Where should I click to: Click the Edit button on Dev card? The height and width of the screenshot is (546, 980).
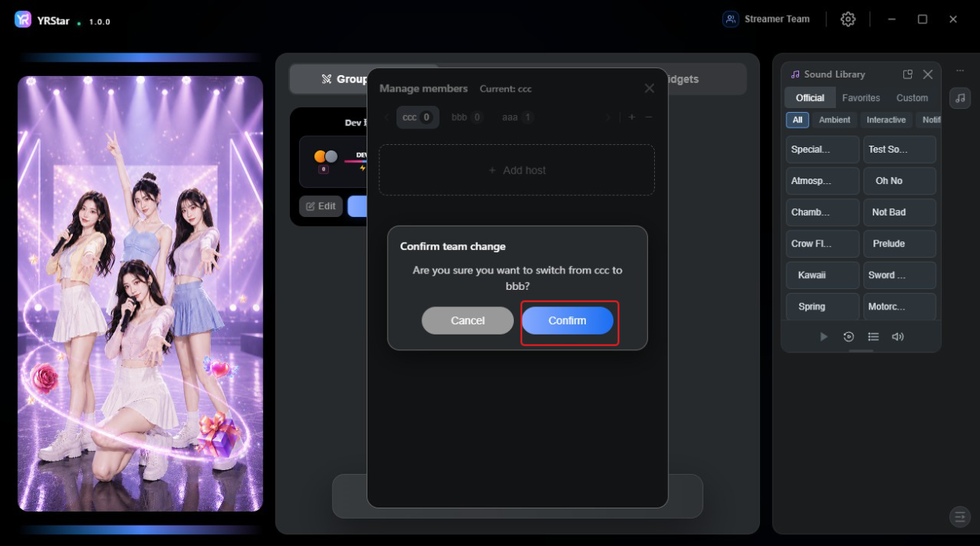(321, 206)
